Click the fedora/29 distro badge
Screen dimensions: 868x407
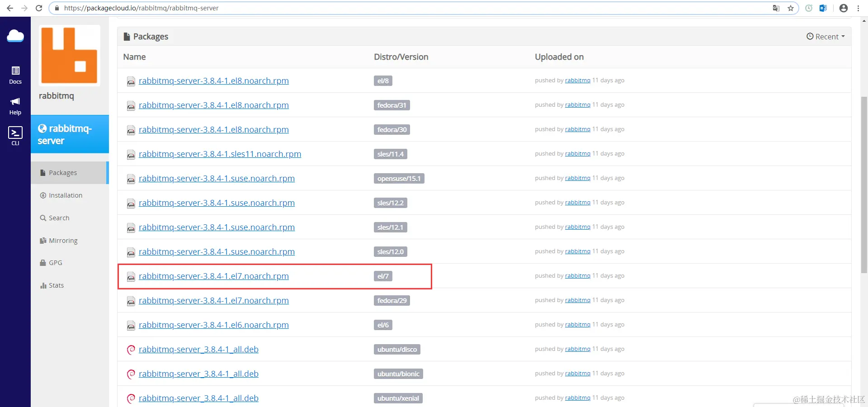click(x=392, y=301)
